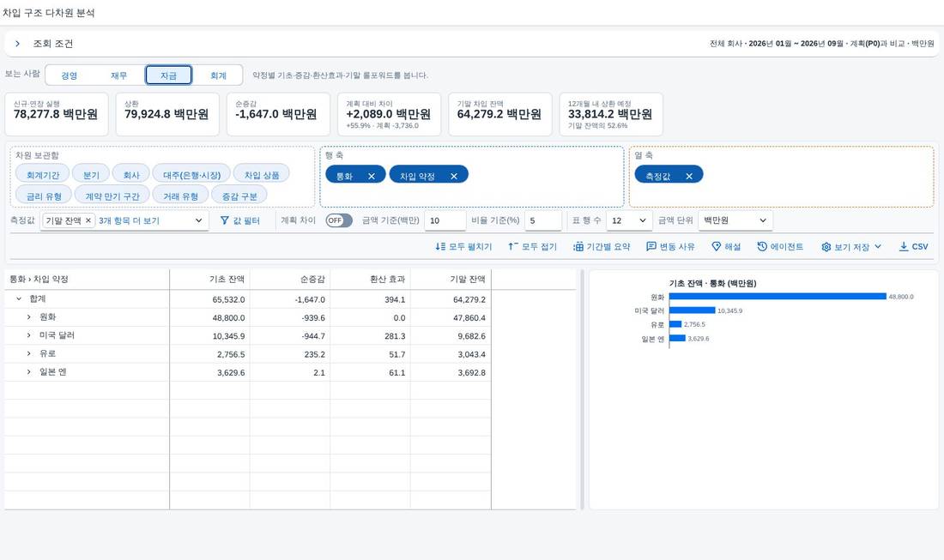Remove 차입 약정 chip from row axis
This screenshot has height=560, width=944.
(454, 176)
